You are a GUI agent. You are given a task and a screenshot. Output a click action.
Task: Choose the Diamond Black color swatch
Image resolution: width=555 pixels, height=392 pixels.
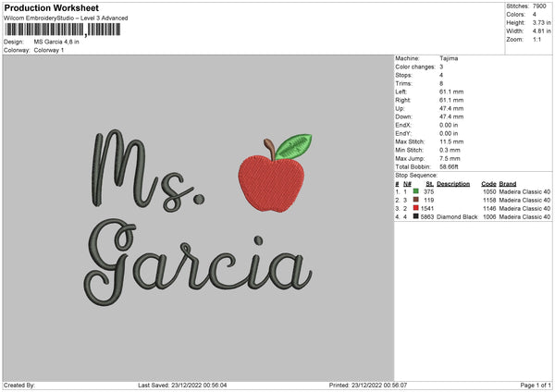pyautogui.click(x=416, y=216)
